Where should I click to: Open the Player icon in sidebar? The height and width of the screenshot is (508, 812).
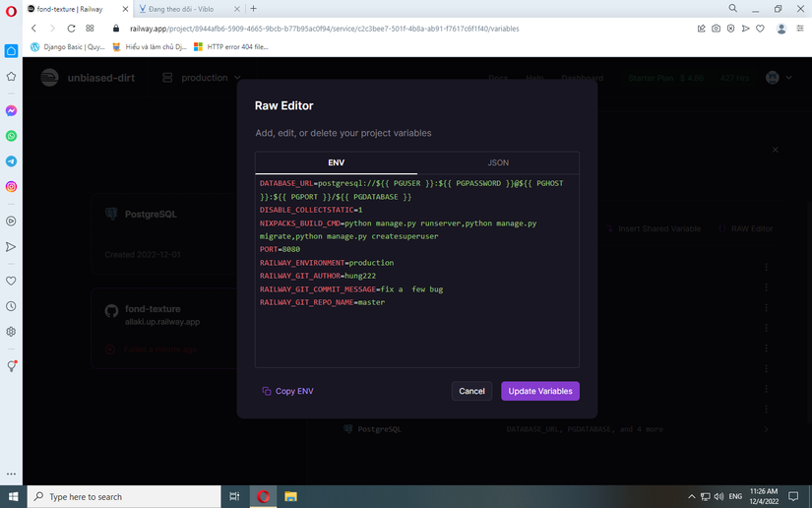point(11,222)
